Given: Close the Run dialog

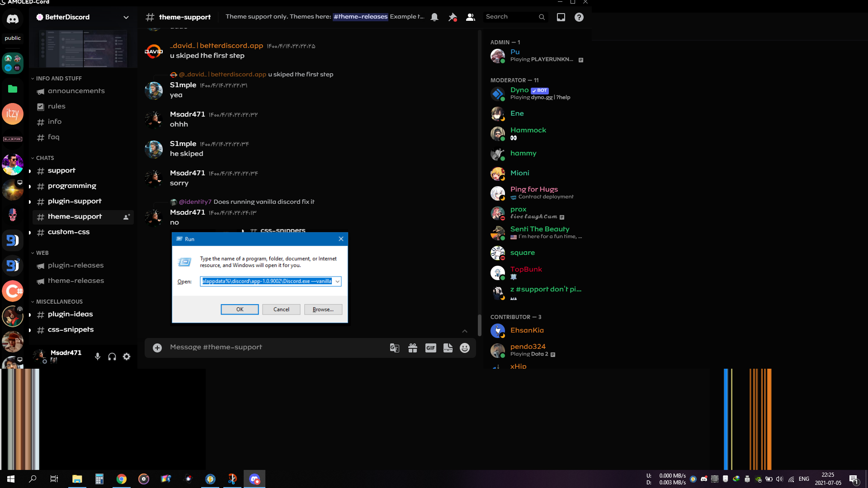Looking at the screenshot, I should point(341,239).
